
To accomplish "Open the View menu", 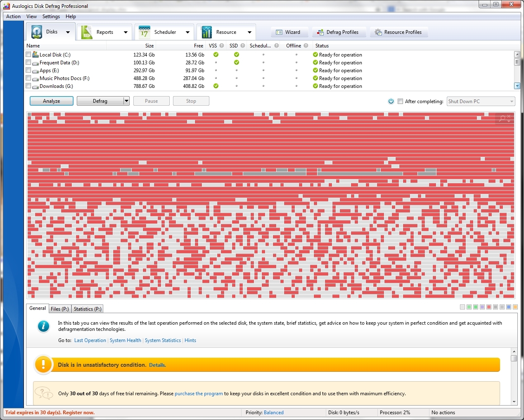I will pyautogui.click(x=31, y=17).
